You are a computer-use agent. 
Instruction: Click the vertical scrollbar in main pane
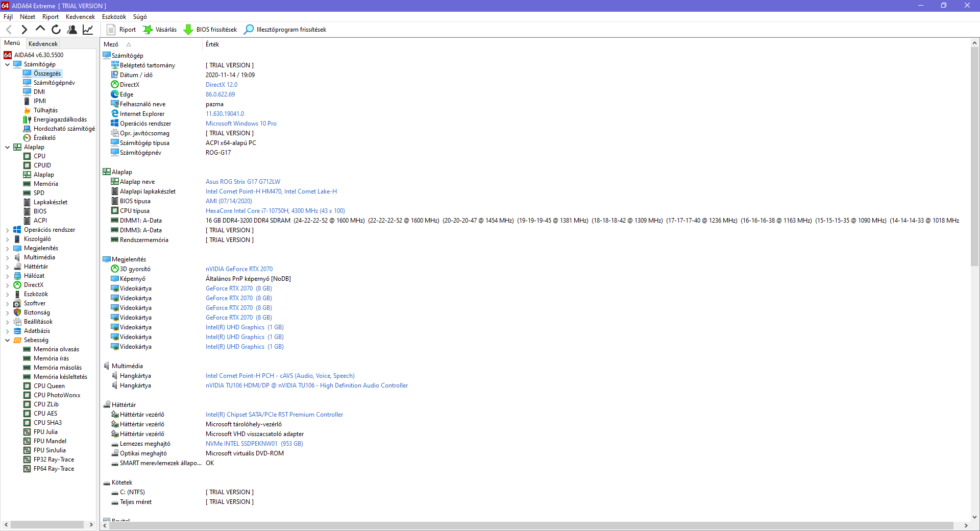click(974, 157)
